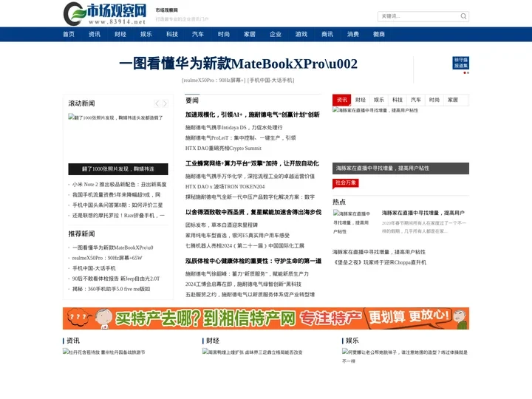Viewport: 532px width, 399px height.
Task: Open article 施耐德电气携手Intidaya DS
Action: [233, 128]
